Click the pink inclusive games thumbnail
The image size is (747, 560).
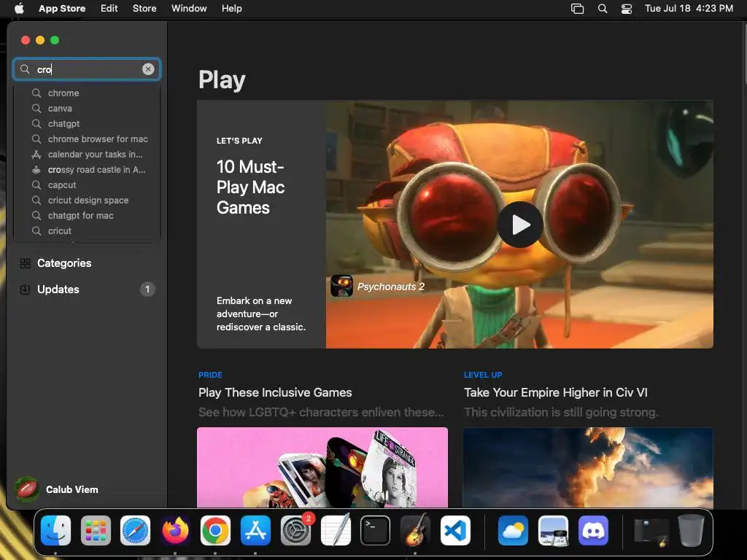pos(322,467)
